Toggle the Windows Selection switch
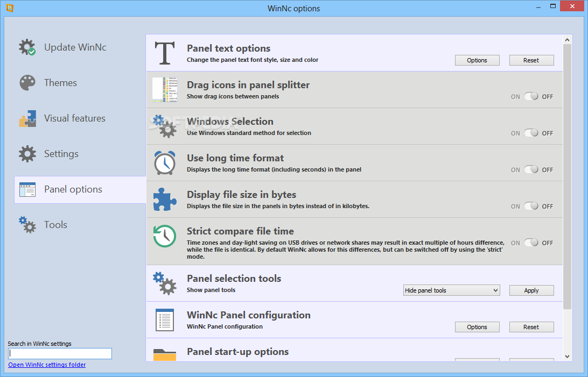The height and width of the screenshot is (377, 588). click(531, 133)
